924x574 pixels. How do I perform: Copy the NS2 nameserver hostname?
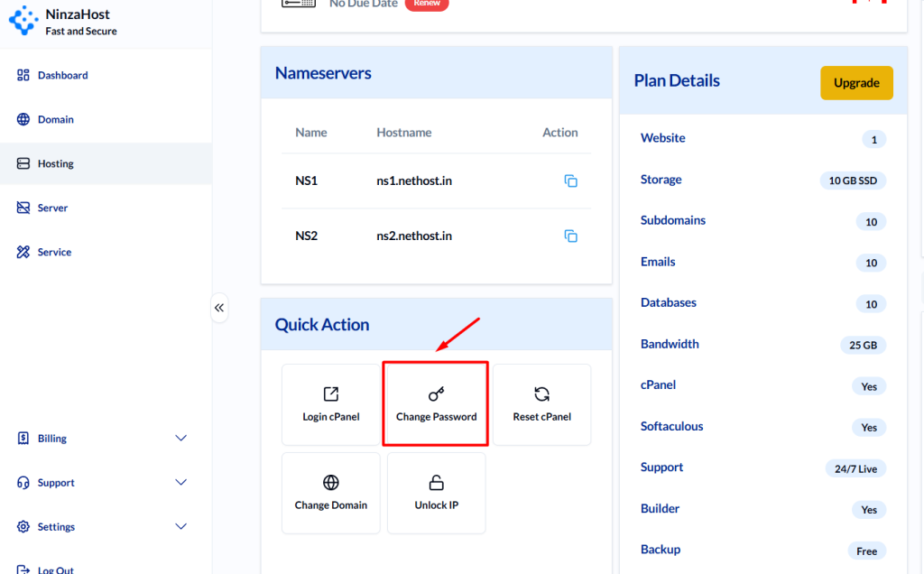point(570,236)
